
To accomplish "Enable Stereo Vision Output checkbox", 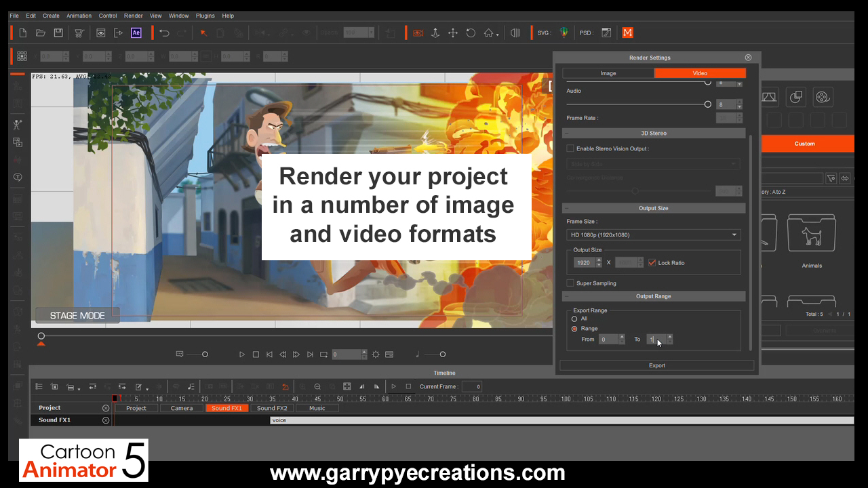I will pos(570,148).
